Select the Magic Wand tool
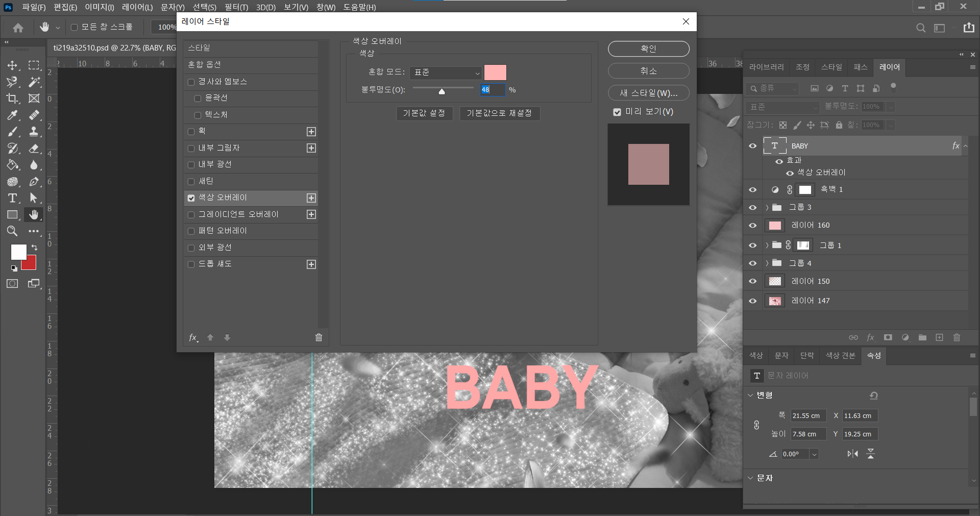Image resolution: width=980 pixels, height=516 pixels. (34, 82)
